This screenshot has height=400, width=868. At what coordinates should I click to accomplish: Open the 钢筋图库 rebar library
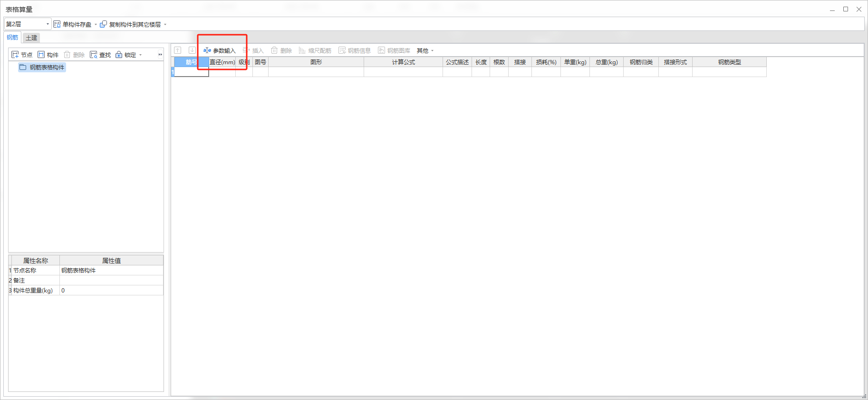(x=394, y=50)
